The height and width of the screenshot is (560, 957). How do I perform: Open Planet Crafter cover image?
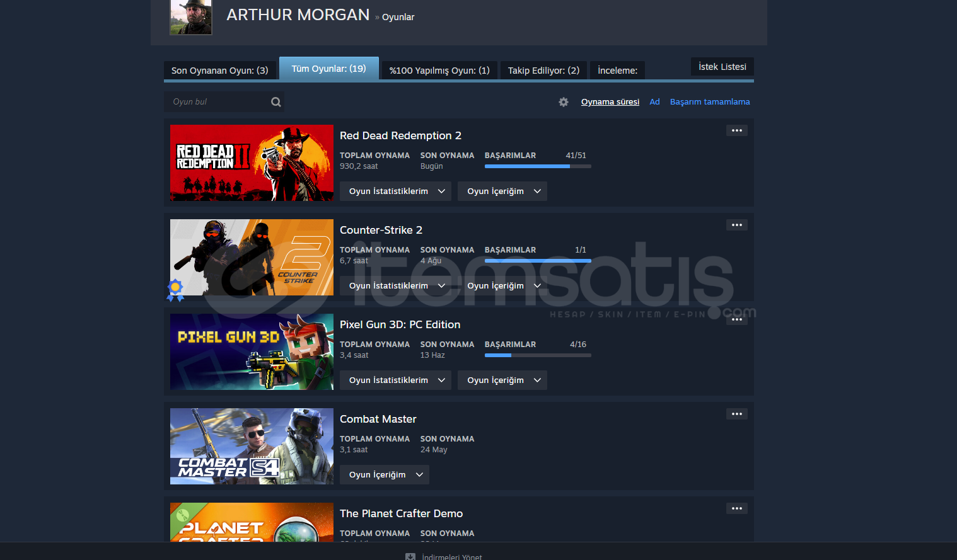pos(252,522)
